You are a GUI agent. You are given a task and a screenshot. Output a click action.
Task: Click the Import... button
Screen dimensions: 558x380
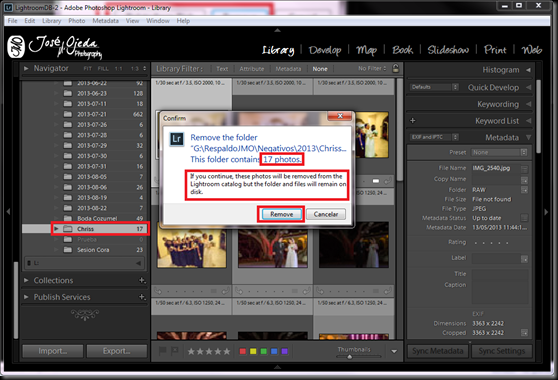tap(53, 351)
